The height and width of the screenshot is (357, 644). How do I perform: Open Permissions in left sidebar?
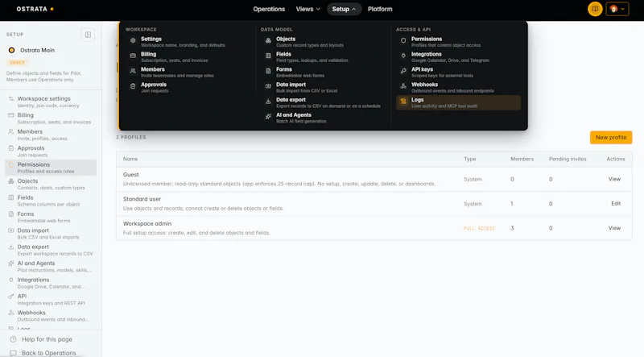pyautogui.click(x=51, y=168)
